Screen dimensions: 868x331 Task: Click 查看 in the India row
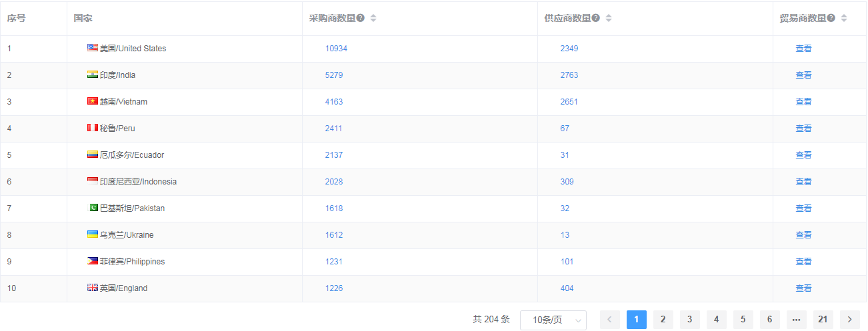click(x=803, y=75)
